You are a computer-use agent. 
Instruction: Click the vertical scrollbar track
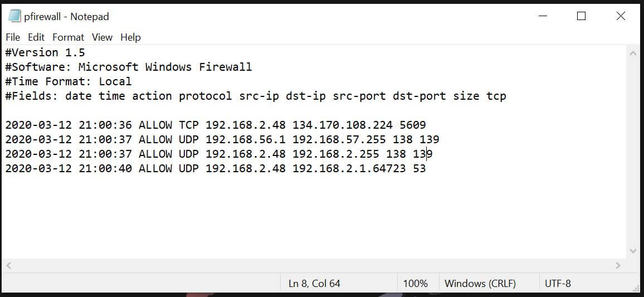633,152
